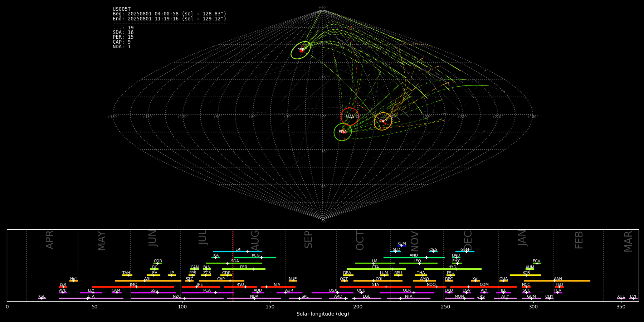Click the CAP shower bar in timeline
644x322 pixels.
click(222, 281)
